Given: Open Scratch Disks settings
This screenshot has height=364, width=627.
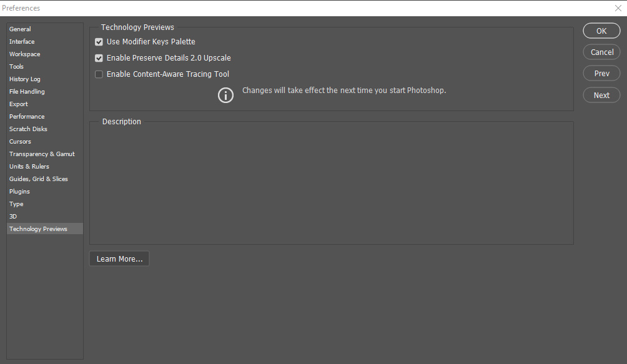Looking at the screenshot, I should click(x=28, y=129).
